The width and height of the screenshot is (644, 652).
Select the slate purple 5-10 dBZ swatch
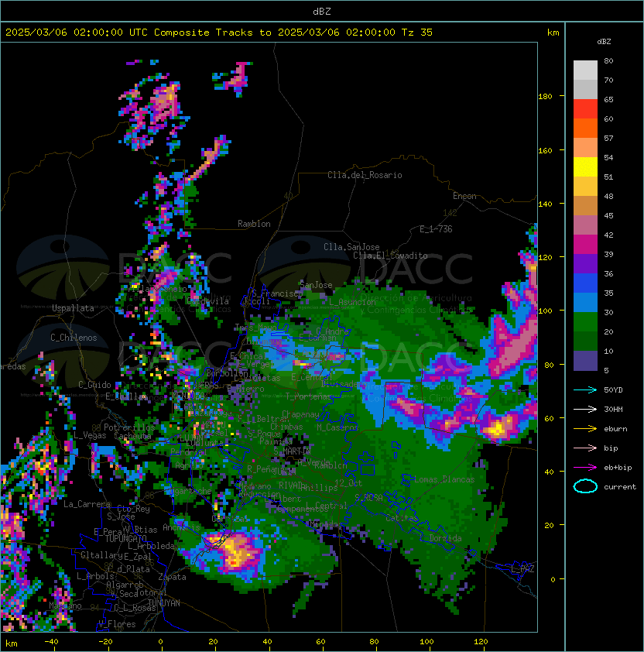pyautogui.click(x=585, y=361)
